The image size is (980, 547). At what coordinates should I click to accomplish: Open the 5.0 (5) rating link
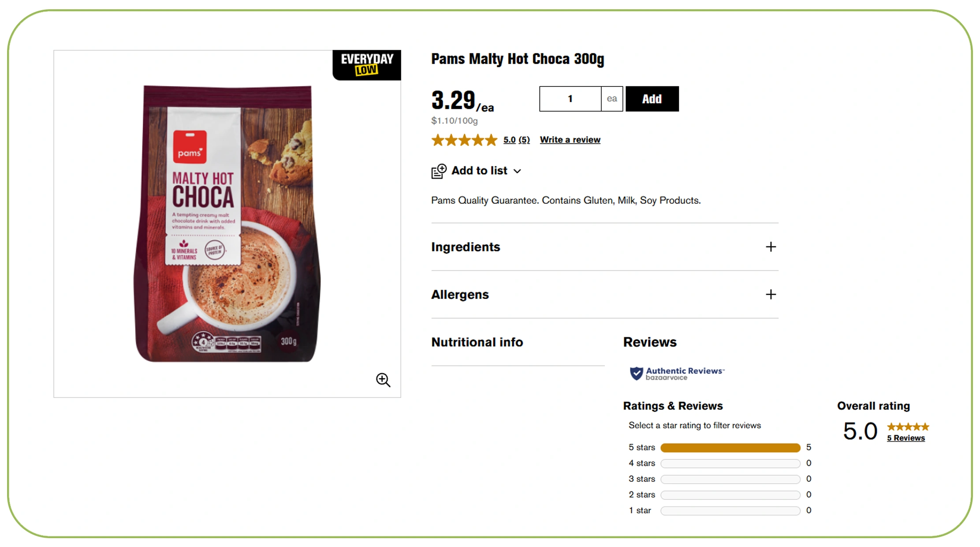click(516, 140)
